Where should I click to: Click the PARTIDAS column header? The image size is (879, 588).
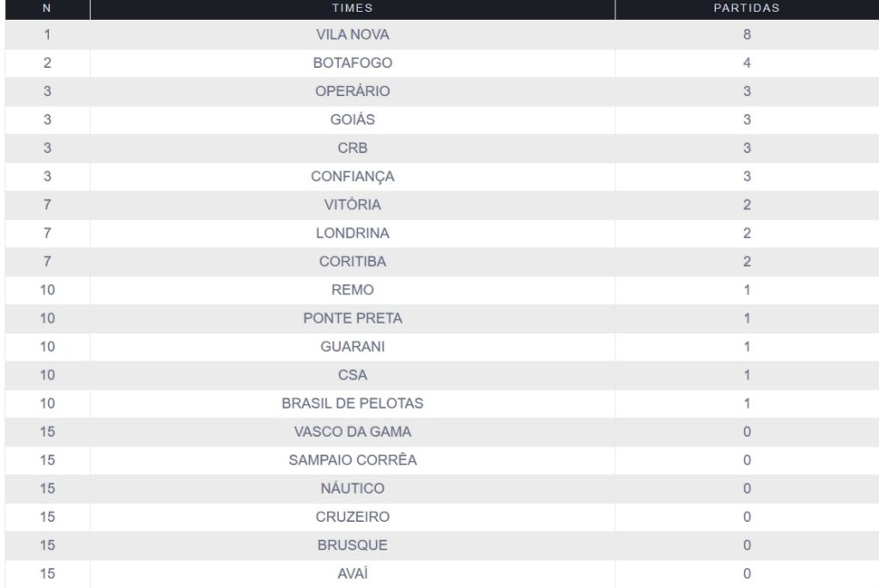[746, 8]
